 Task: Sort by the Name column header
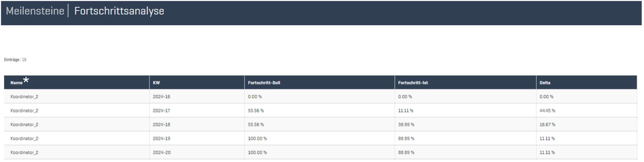tap(16, 83)
